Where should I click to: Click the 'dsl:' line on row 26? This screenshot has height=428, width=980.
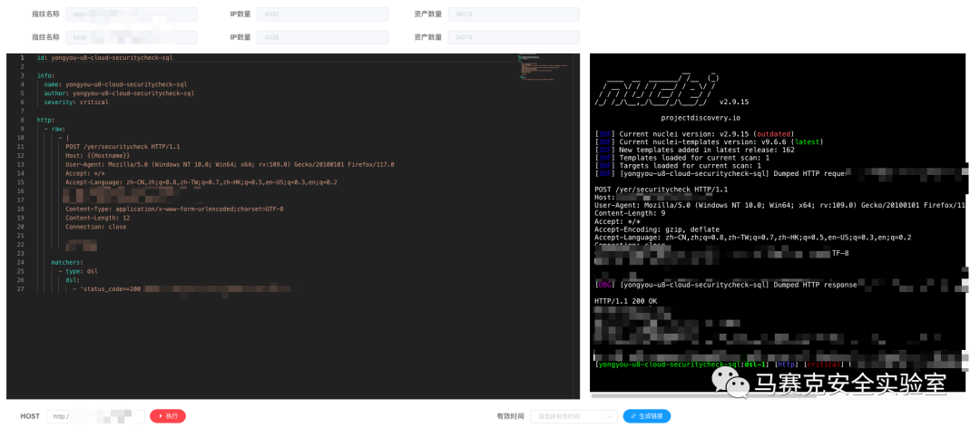(x=73, y=280)
